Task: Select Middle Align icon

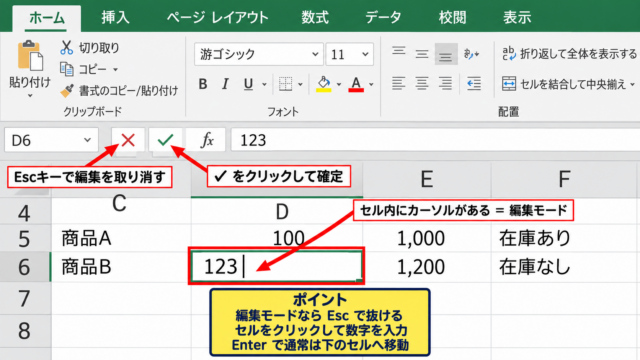Action: point(422,54)
